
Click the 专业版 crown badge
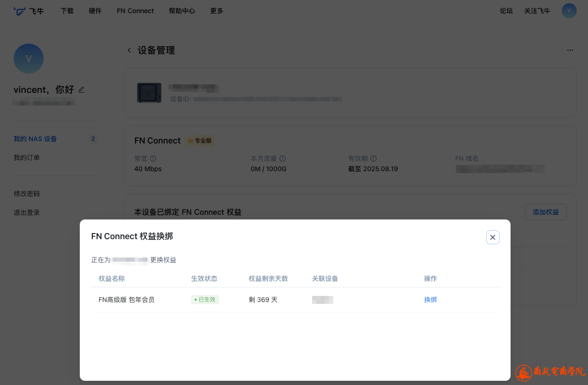point(200,141)
